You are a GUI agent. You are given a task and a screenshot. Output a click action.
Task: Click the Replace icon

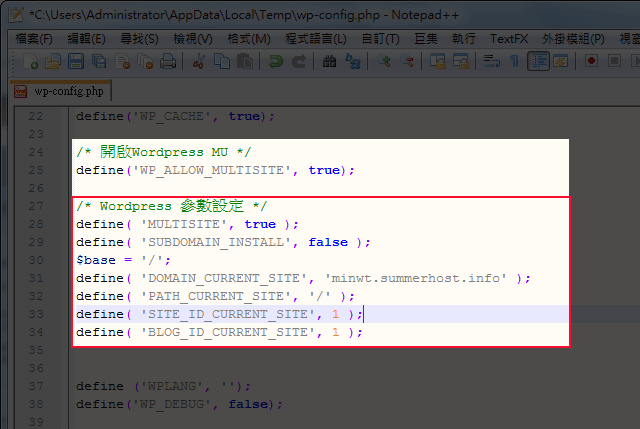[353, 62]
